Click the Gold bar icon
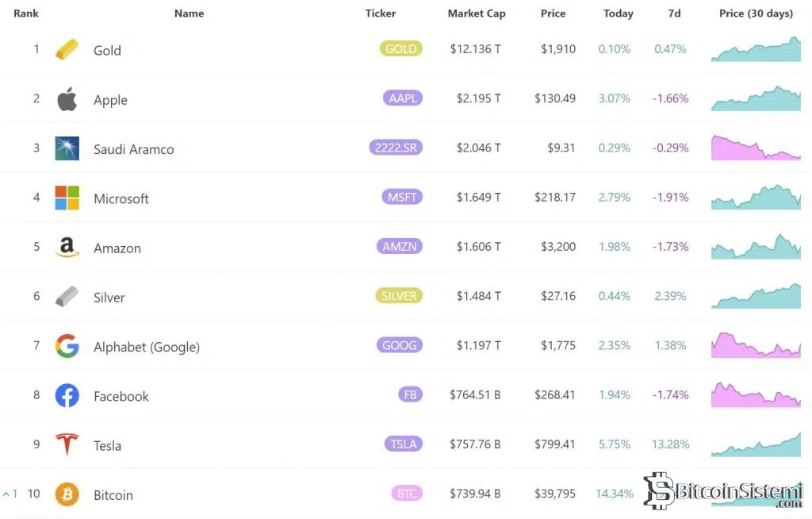812x519 pixels. tap(67, 50)
